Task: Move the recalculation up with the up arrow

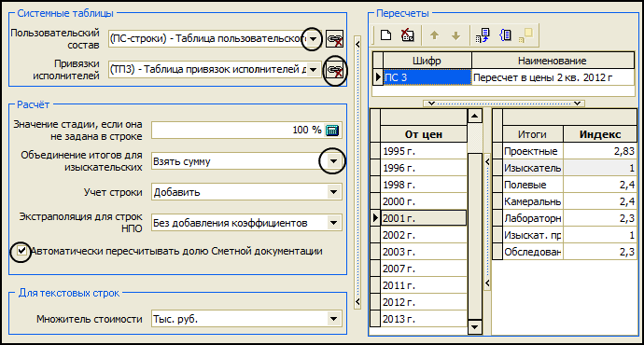Action: point(434,35)
